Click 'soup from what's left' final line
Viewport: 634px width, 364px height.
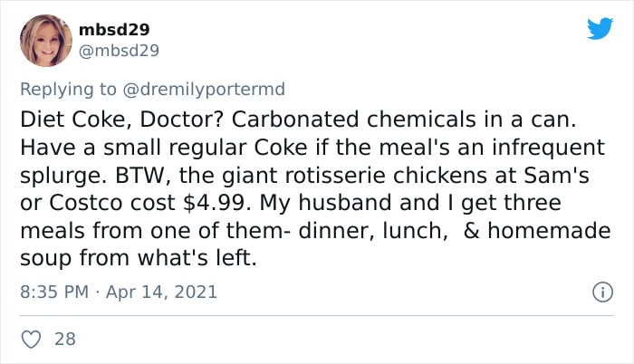click(139, 258)
